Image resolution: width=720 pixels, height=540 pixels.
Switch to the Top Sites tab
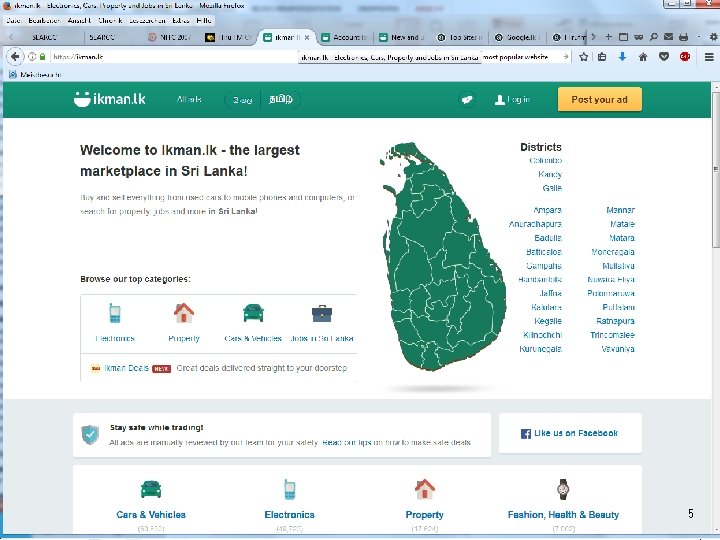coord(460,37)
